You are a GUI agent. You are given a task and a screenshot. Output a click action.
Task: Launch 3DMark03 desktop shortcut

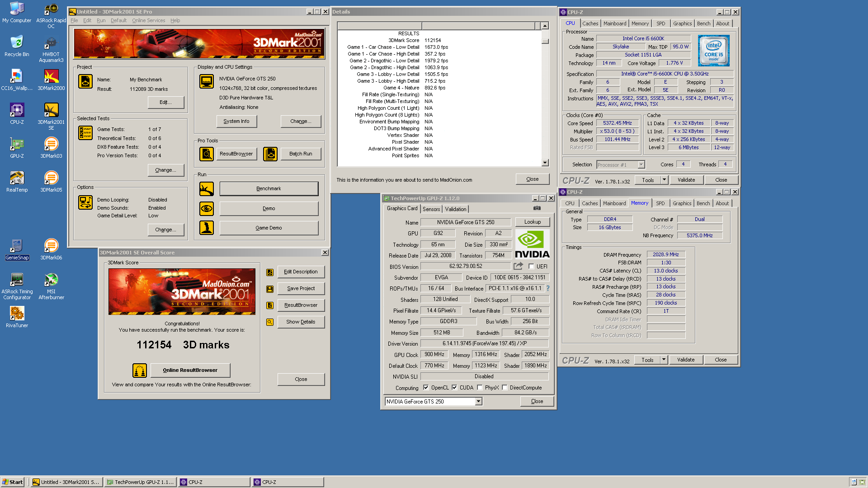51,148
